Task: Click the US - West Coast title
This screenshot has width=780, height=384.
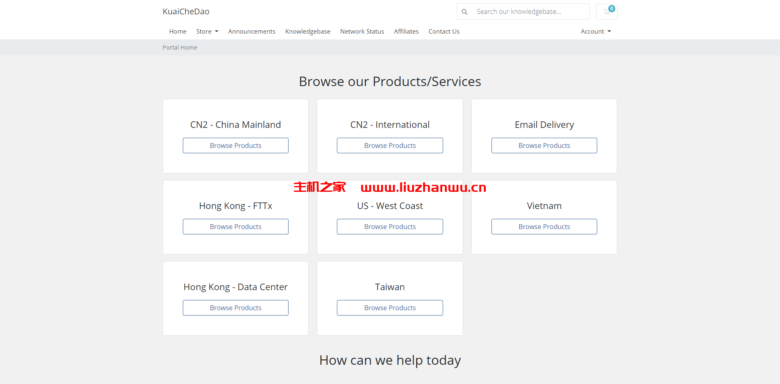Action: pyautogui.click(x=390, y=206)
